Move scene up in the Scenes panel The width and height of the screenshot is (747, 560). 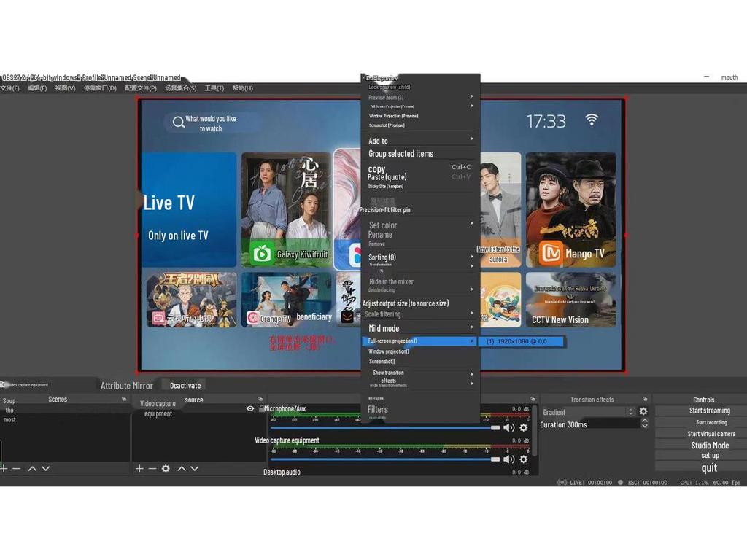pos(32,469)
